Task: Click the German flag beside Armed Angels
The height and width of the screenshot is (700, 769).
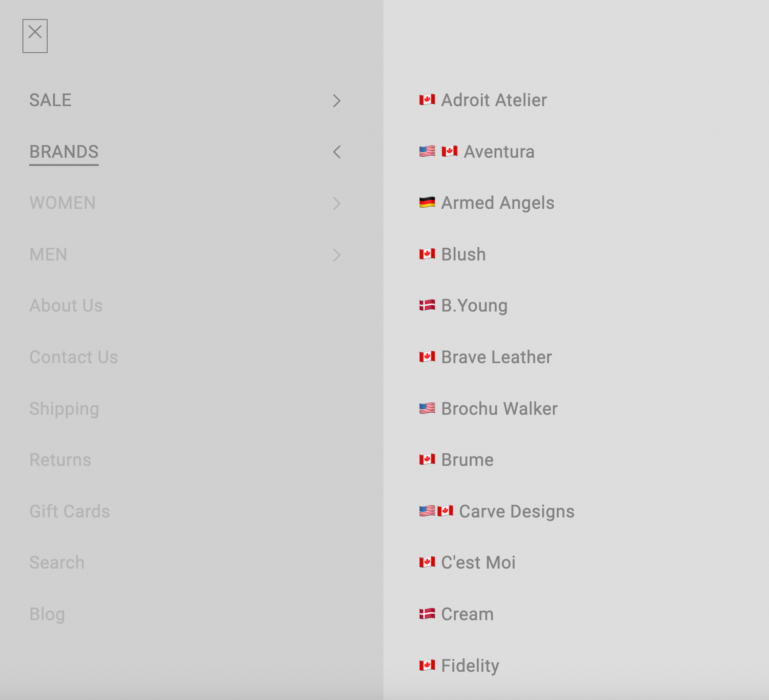Action: (x=427, y=203)
